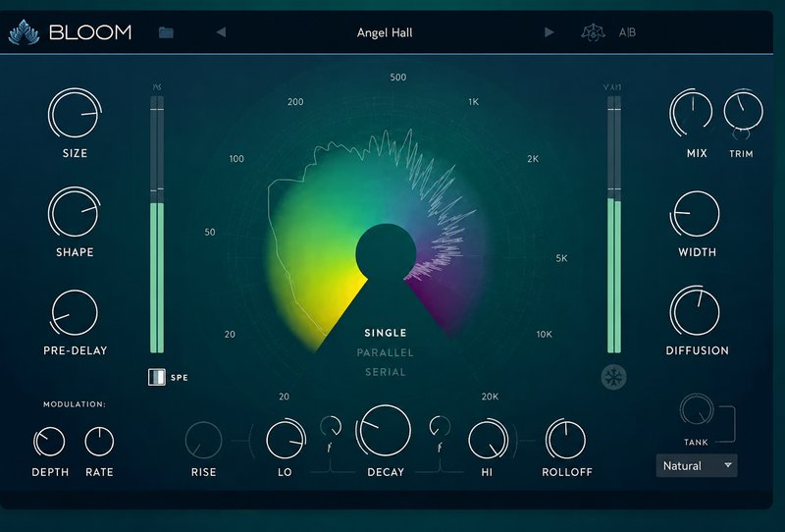The height and width of the screenshot is (532, 785).
Task: Select SINGLE reverb mode
Action: [x=386, y=333]
